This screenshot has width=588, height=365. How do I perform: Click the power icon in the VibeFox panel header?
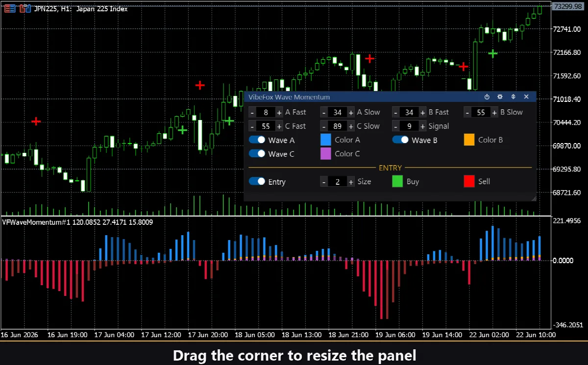(487, 97)
